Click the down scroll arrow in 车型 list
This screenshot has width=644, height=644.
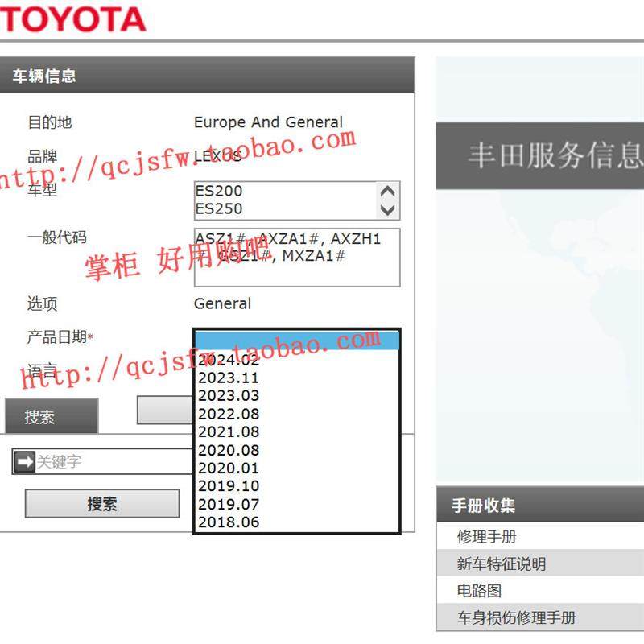click(x=388, y=212)
